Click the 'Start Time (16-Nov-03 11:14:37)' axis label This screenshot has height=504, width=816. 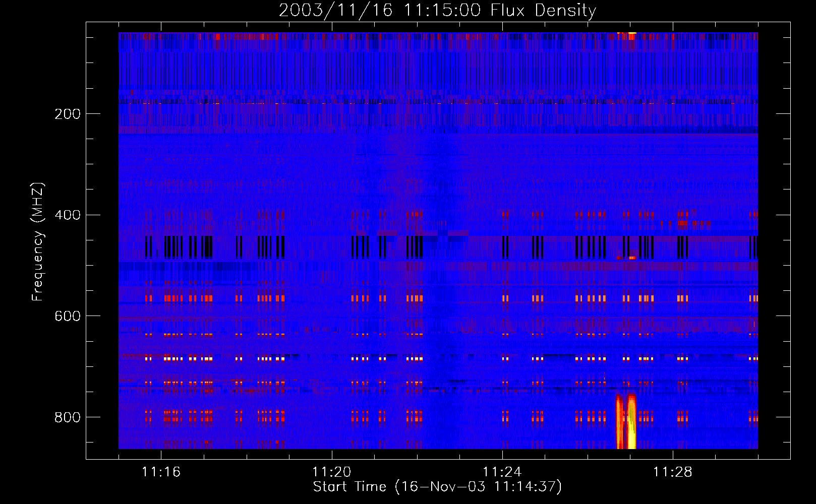point(437,487)
